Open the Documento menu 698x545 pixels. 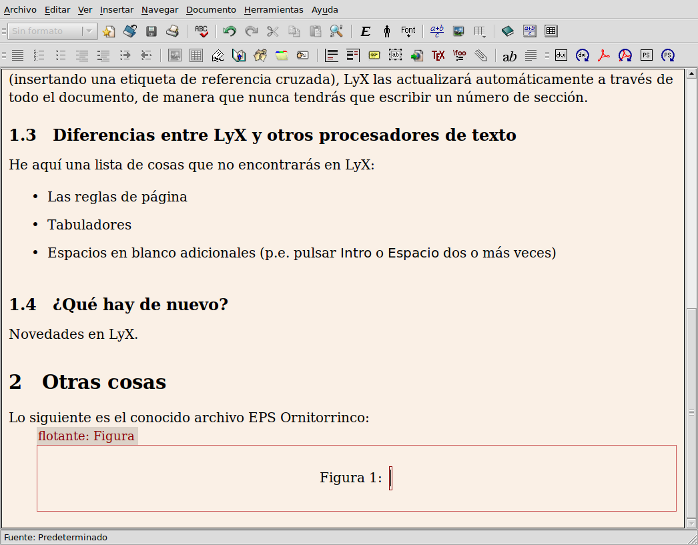pyautogui.click(x=211, y=10)
